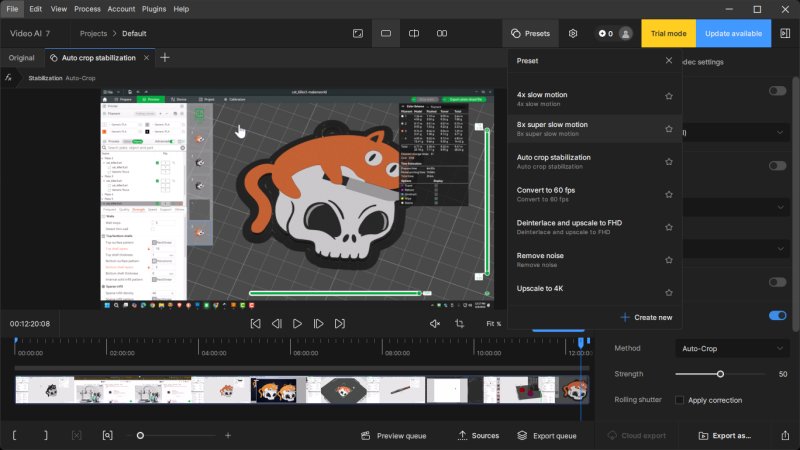Click Create new preset
This screenshot has width=800, height=450.
coord(645,317)
